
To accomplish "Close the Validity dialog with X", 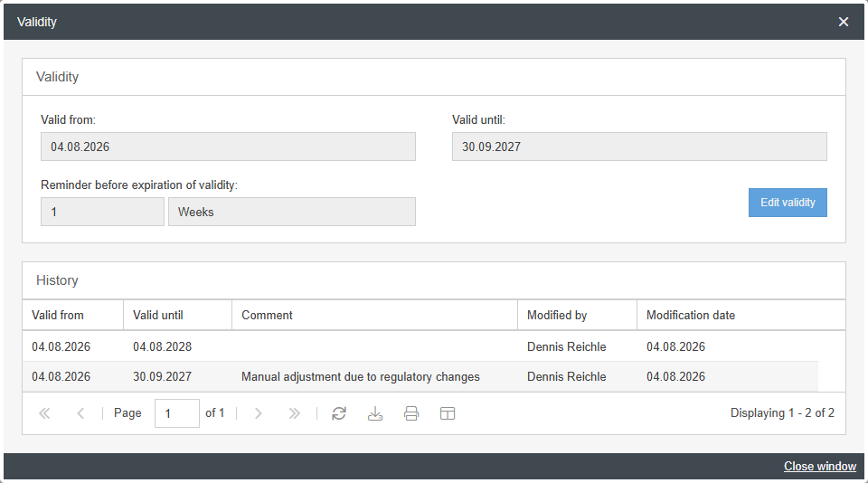I will 843,22.
